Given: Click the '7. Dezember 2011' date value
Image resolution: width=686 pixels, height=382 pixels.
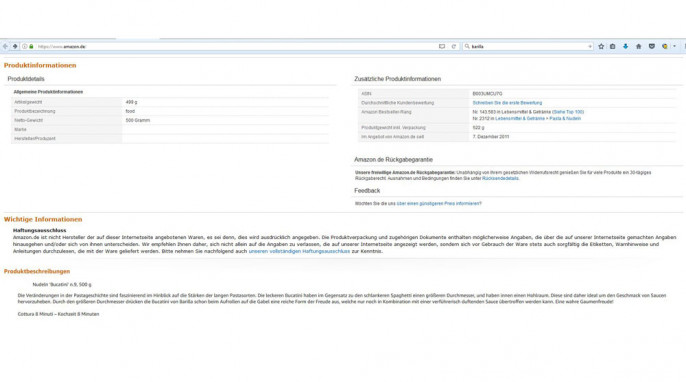Looking at the screenshot, I should 490,137.
